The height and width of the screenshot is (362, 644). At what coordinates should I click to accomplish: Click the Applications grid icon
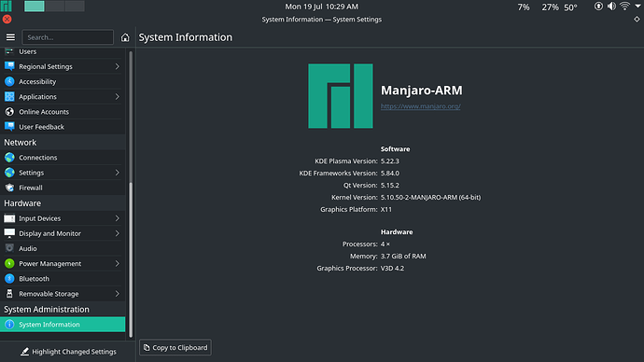pyautogui.click(x=9, y=96)
